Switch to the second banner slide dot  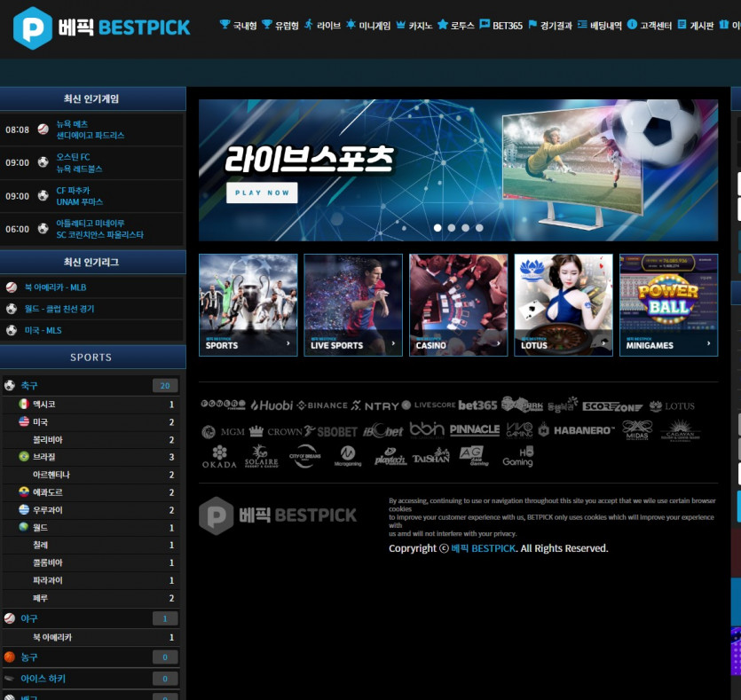click(452, 228)
